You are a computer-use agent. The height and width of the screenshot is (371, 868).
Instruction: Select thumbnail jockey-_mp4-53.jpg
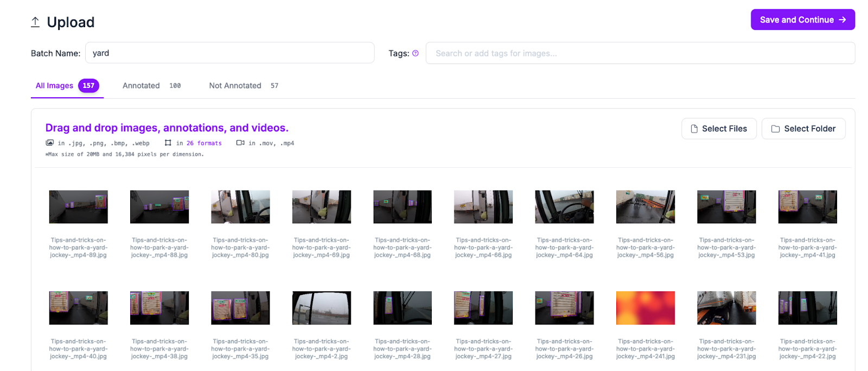pos(726,207)
